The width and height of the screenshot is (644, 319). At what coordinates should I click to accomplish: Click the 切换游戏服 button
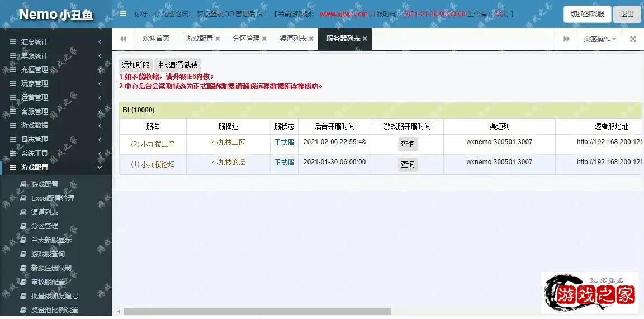coord(587,14)
